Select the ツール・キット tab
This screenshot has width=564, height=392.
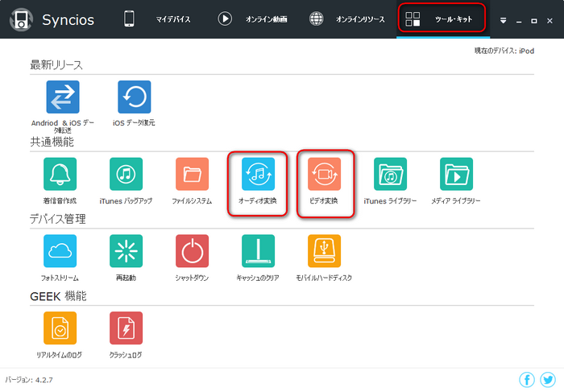pos(442,18)
